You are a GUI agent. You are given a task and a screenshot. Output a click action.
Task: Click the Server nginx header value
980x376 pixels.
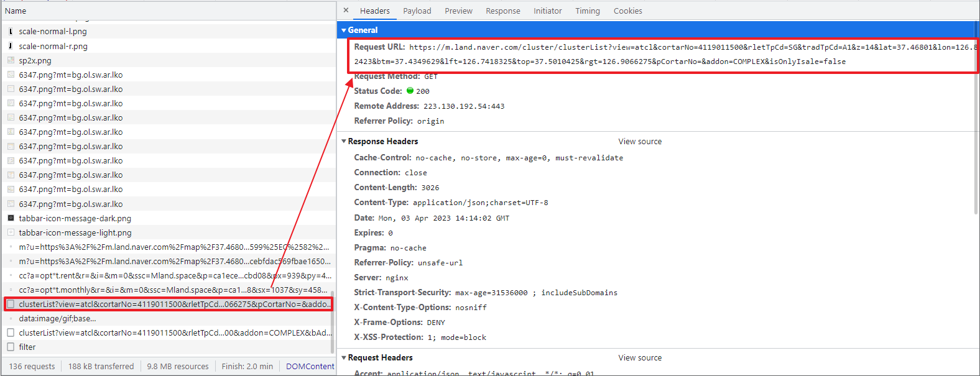[x=397, y=278]
